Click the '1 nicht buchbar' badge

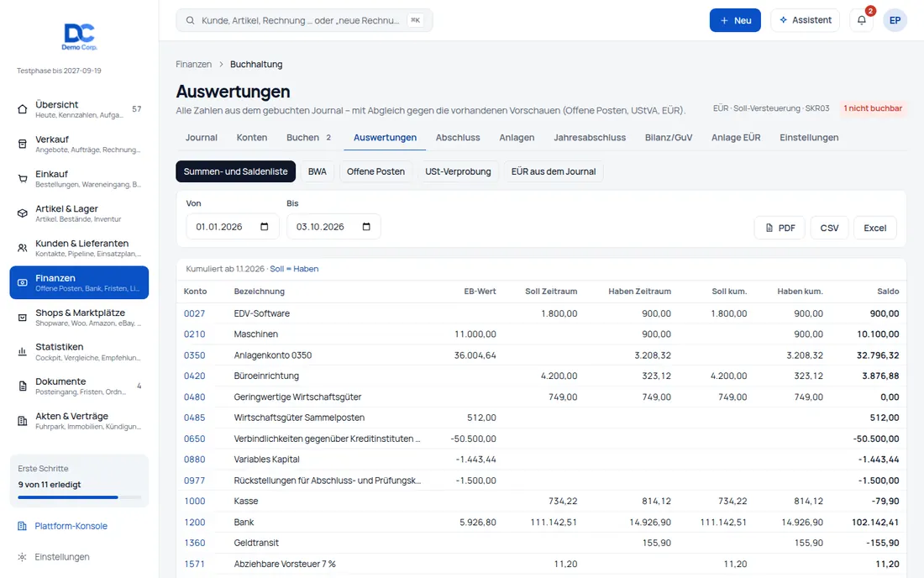click(873, 108)
